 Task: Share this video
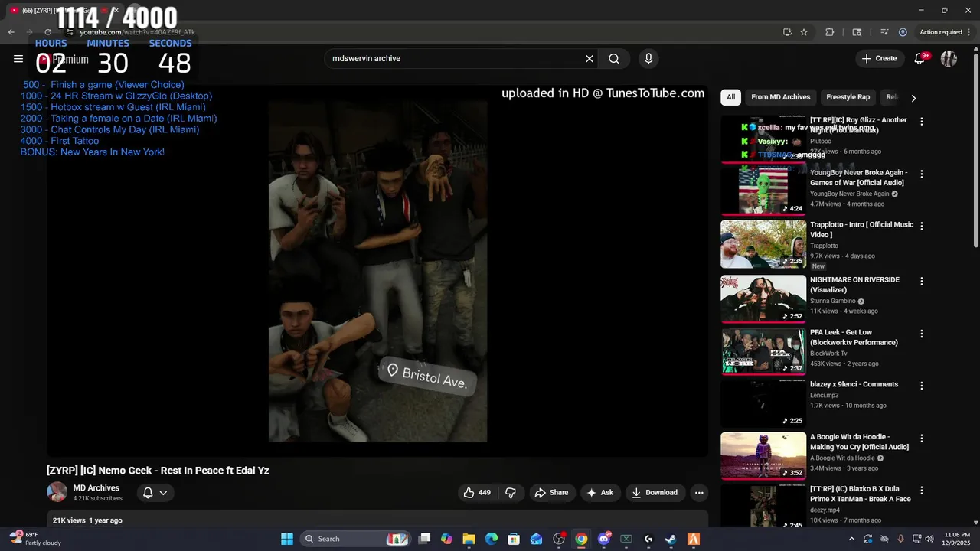[x=551, y=493]
